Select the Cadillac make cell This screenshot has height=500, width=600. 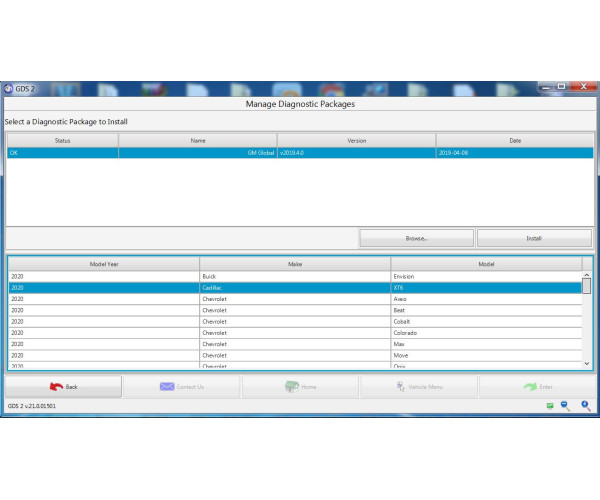coord(295,288)
